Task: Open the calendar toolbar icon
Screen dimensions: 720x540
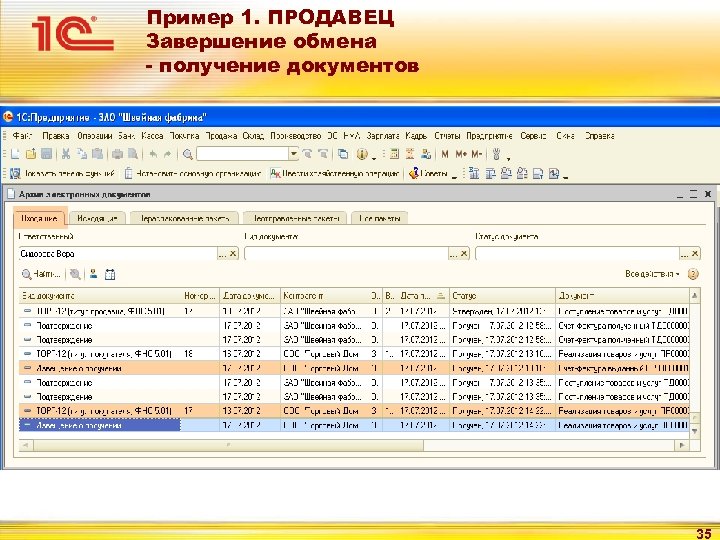Action: (x=410, y=154)
